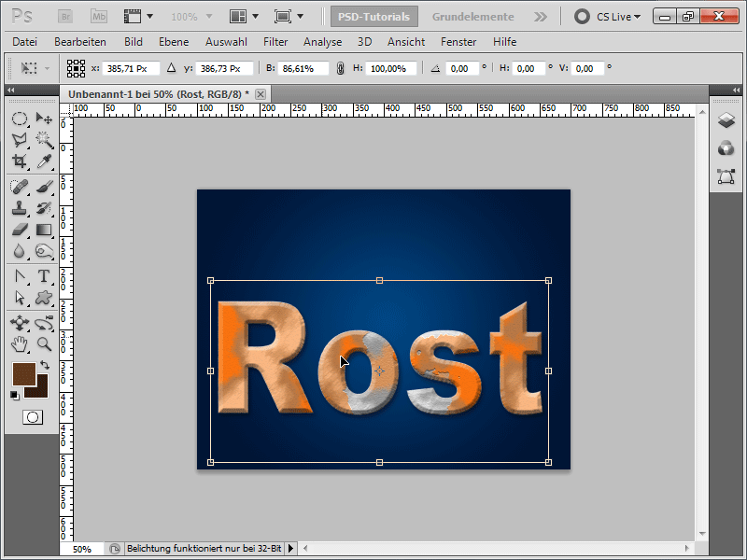Show more workspaces via double chevron
Viewport: 747px width, 560px height.
[x=541, y=17]
